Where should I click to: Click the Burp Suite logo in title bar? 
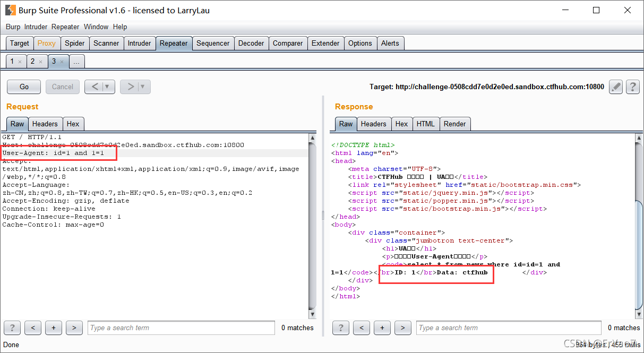pos(10,10)
